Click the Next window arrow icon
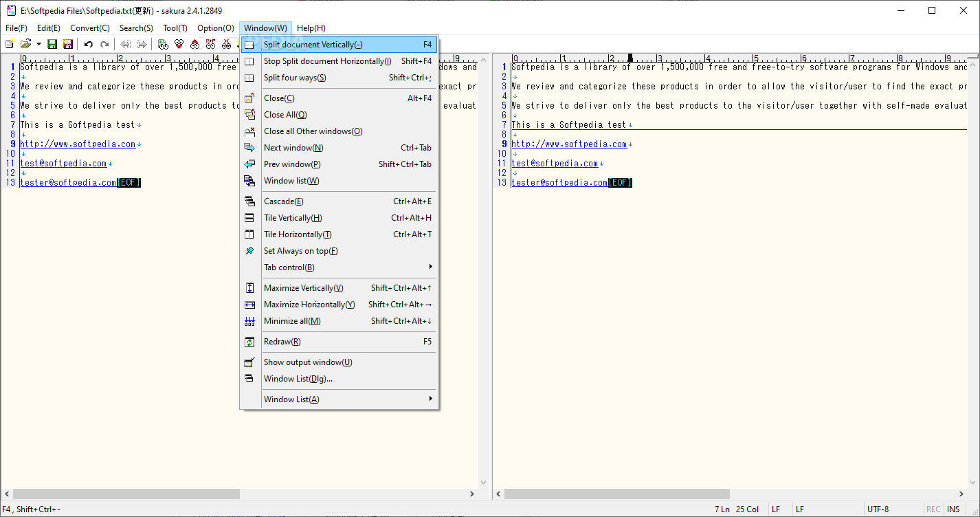This screenshot has width=980, height=517. [249, 148]
